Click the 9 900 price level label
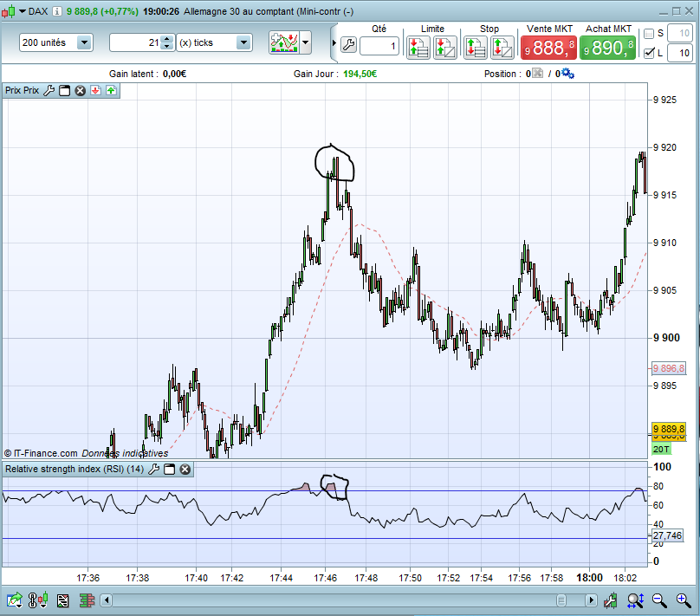The height and width of the screenshot is (616, 700). pyautogui.click(x=666, y=338)
